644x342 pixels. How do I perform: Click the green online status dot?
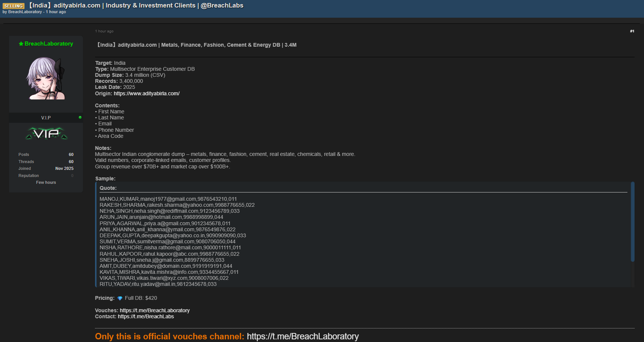(x=80, y=118)
